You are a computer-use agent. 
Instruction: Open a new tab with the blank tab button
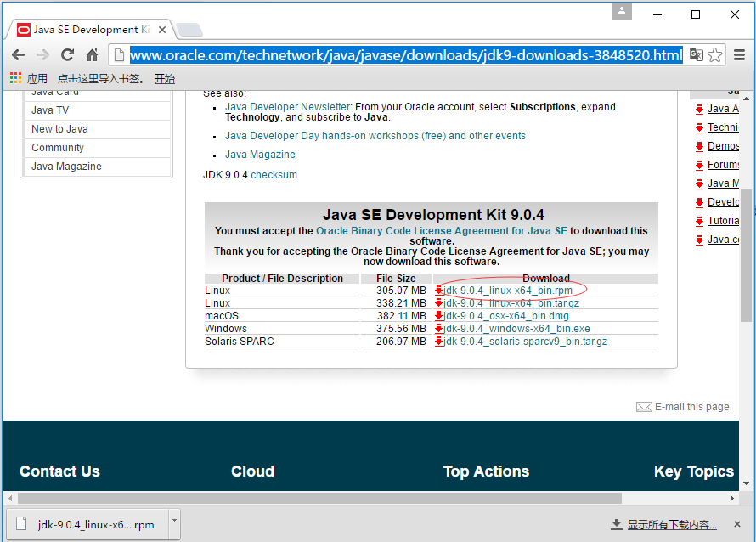tap(189, 30)
